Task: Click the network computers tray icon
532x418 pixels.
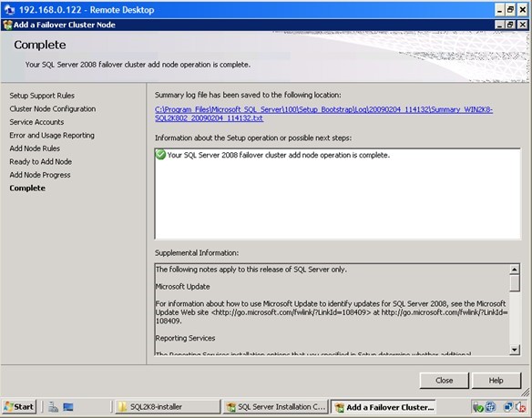Action: click(x=508, y=406)
